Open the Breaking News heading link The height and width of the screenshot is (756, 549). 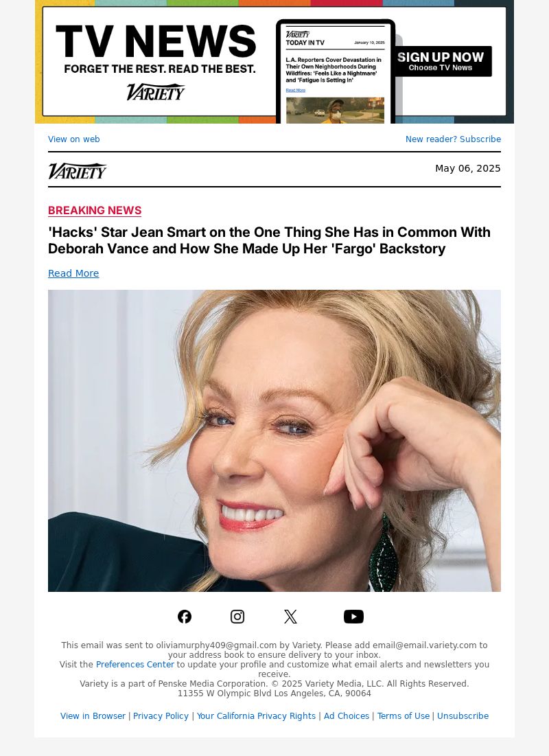pos(95,210)
